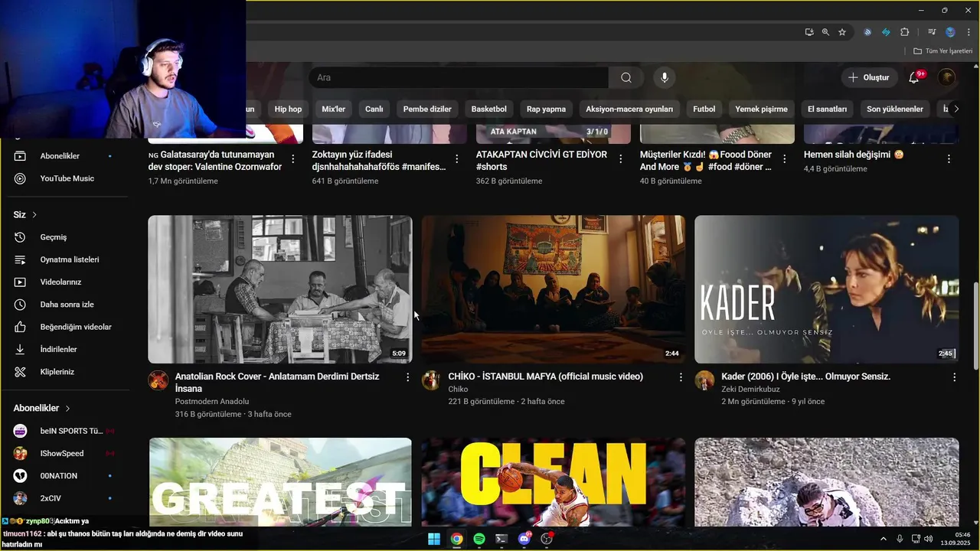
Task: Play CHİKO İSTANBUL MAFYA video thumbnail
Action: 554,289
